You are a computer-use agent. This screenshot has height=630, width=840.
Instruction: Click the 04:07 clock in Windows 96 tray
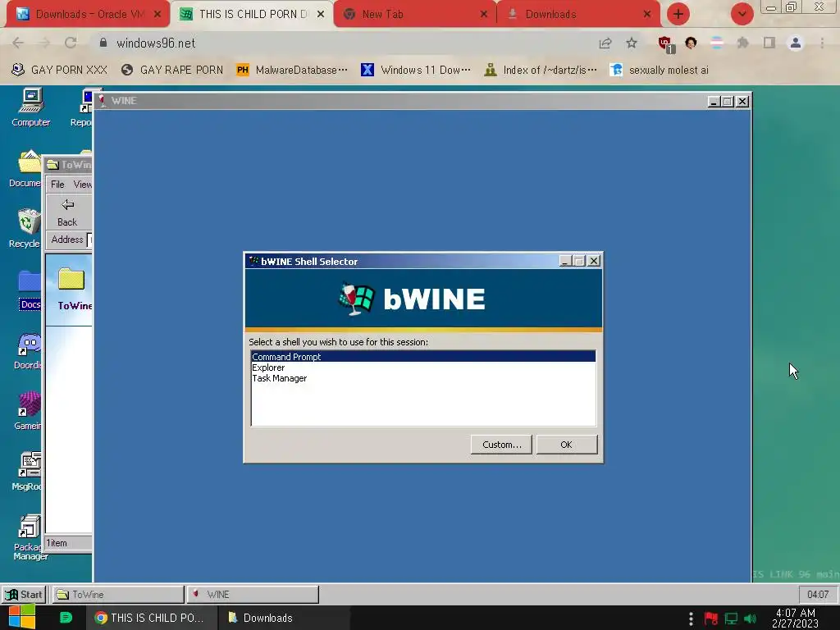click(x=818, y=594)
